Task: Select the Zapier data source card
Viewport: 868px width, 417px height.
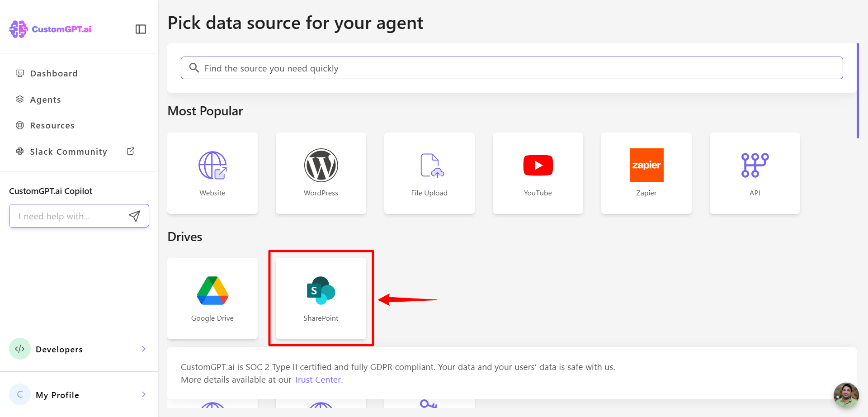Action: [x=646, y=173]
